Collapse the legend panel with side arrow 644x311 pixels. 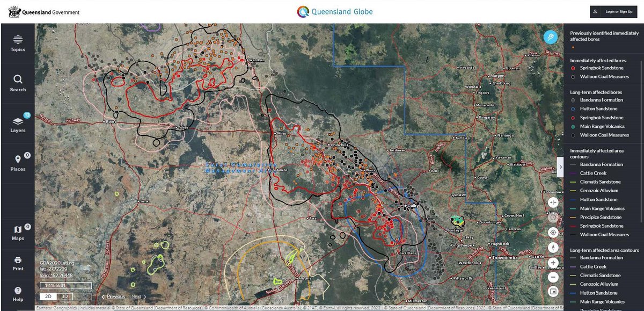pos(560,166)
